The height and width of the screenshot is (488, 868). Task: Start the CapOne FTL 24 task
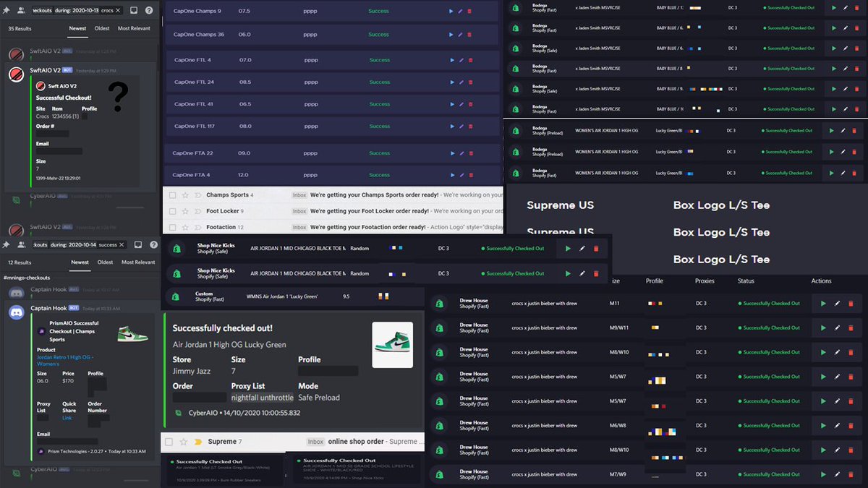pyautogui.click(x=452, y=82)
